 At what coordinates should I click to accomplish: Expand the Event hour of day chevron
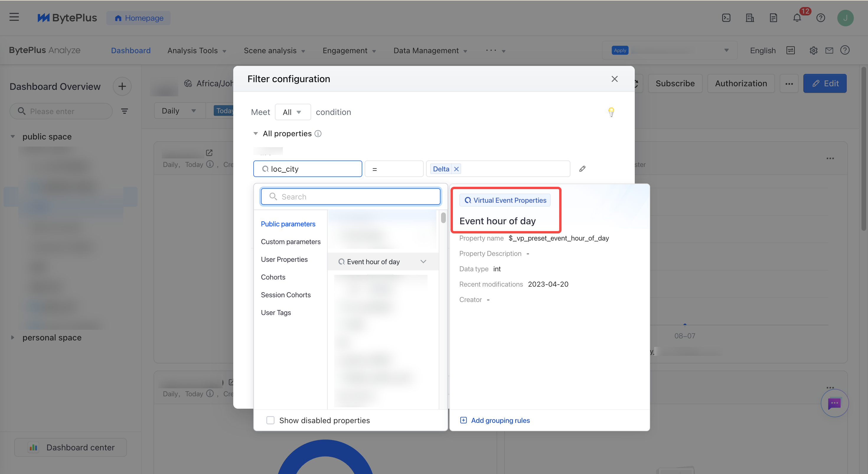(423, 262)
